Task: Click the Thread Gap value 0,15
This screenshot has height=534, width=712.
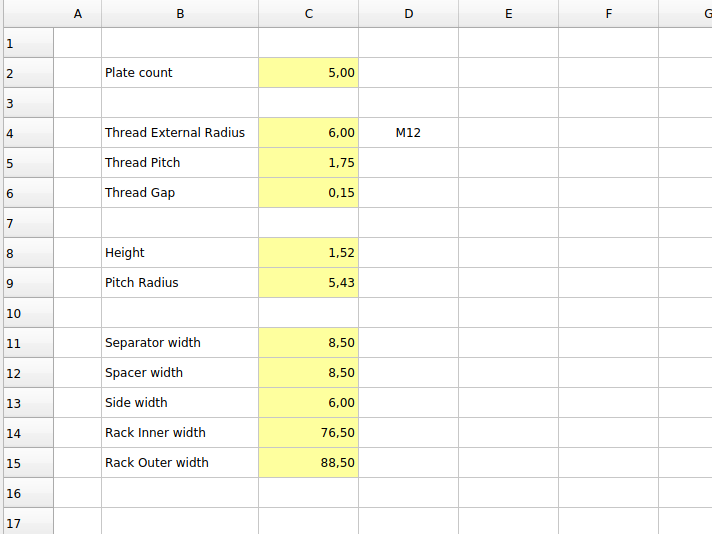Action: pos(308,193)
